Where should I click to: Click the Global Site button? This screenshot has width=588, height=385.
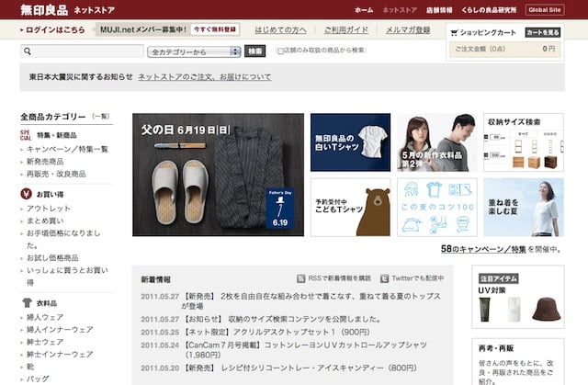[x=545, y=10]
